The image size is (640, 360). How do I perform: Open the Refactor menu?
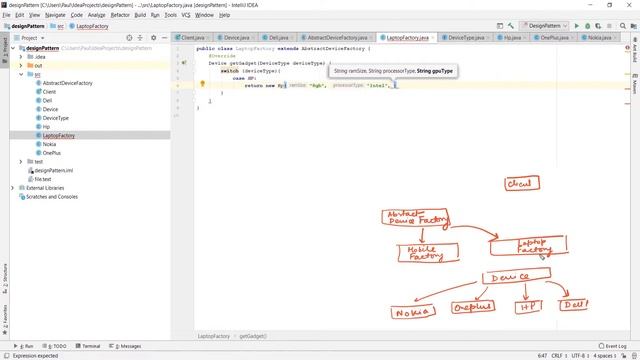[x=120, y=15]
